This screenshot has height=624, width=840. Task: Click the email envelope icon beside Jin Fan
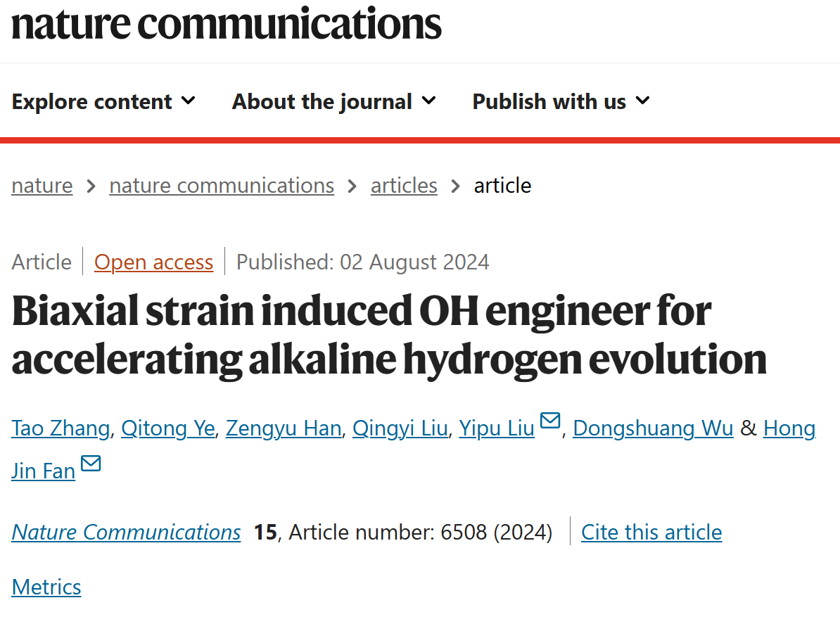click(x=91, y=464)
